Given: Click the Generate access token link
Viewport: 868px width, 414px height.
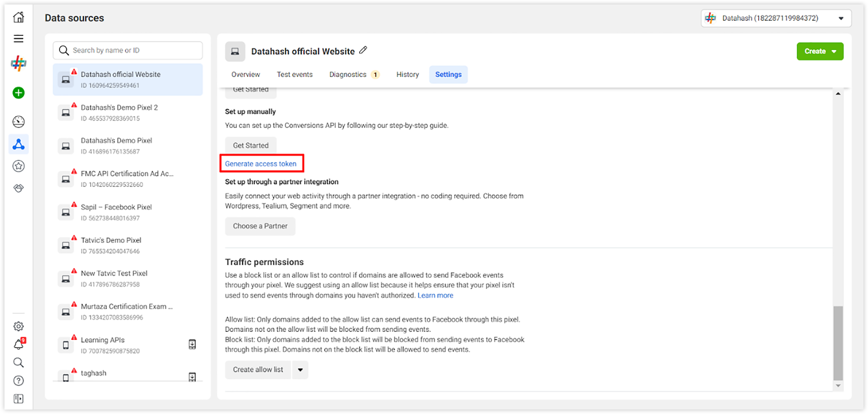Looking at the screenshot, I should tap(261, 164).
